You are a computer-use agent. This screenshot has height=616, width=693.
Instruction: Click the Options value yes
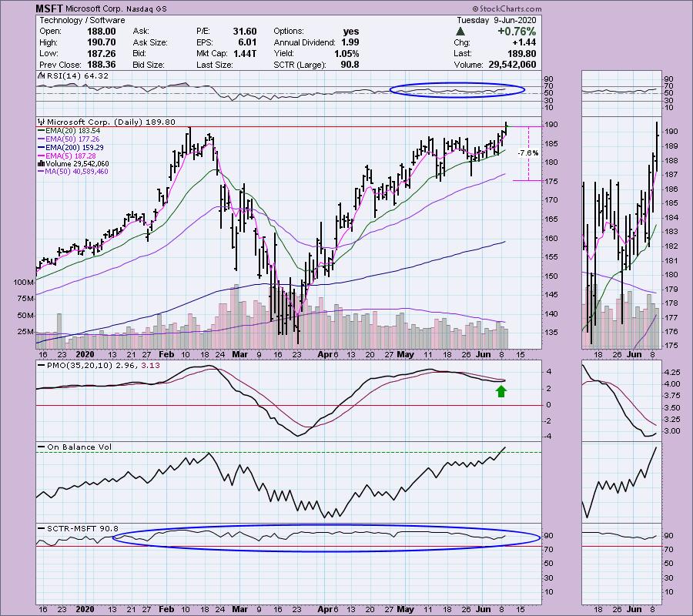point(351,32)
